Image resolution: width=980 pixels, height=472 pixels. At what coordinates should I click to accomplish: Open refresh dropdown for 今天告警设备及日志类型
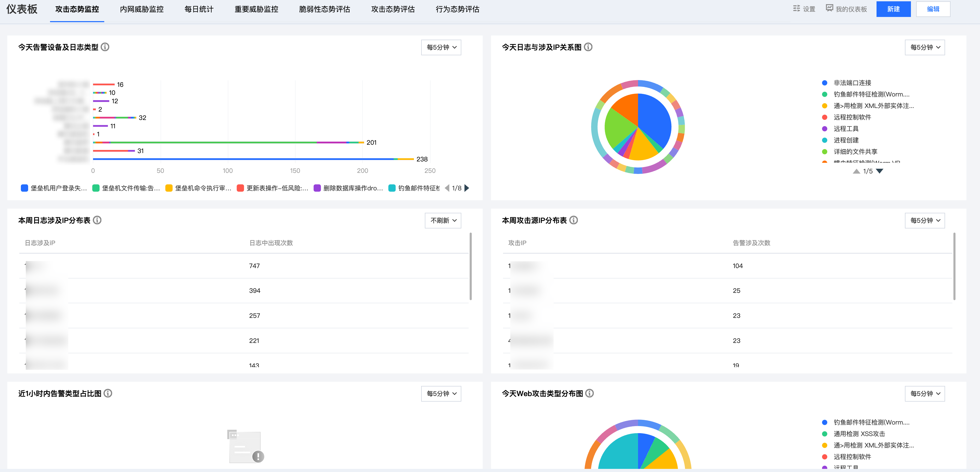click(441, 47)
